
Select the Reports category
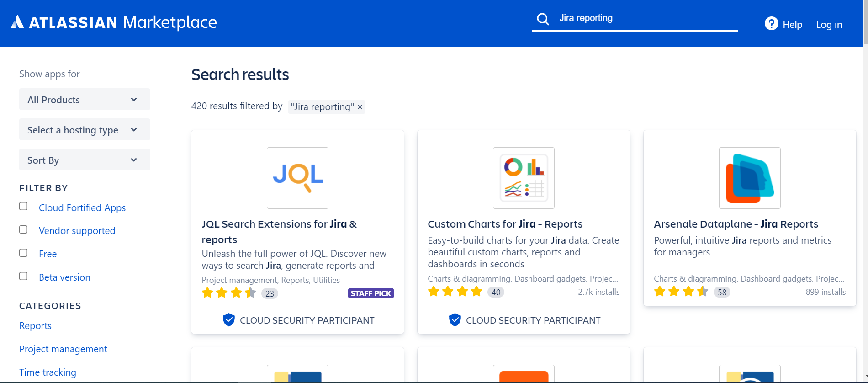pyautogui.click(x=35, y=326)
